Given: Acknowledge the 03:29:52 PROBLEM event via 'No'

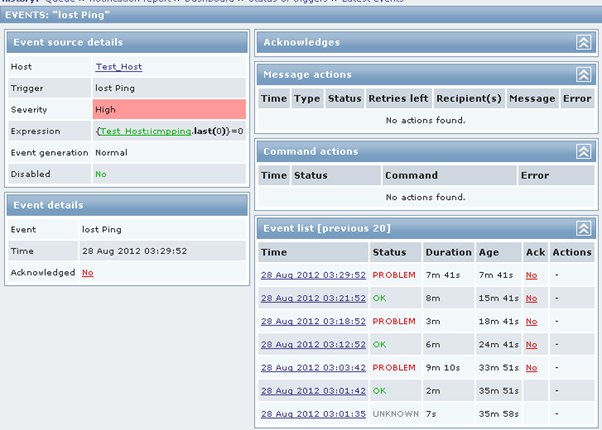Looking at the screenshot, I should (x=531, y=274).
